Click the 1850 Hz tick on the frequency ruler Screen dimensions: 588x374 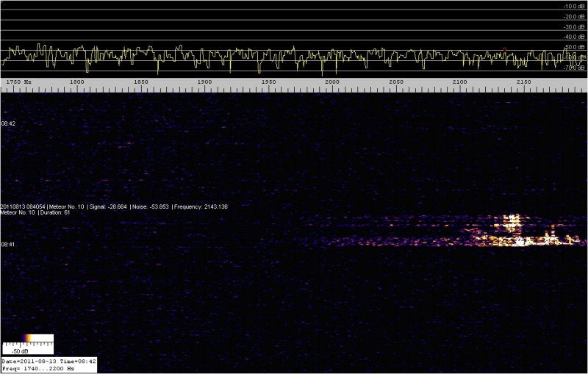140,82
